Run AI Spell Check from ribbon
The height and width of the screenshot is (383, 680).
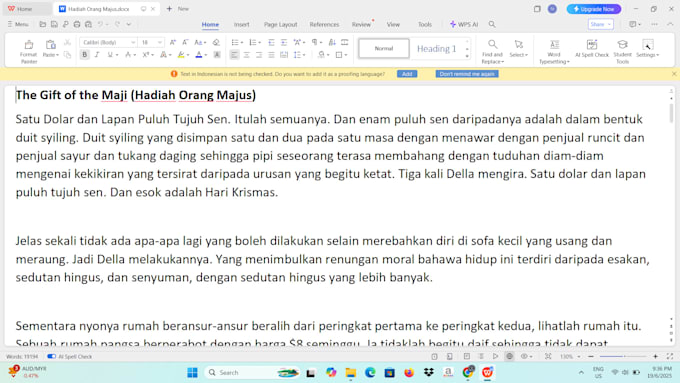click(592, 48)
